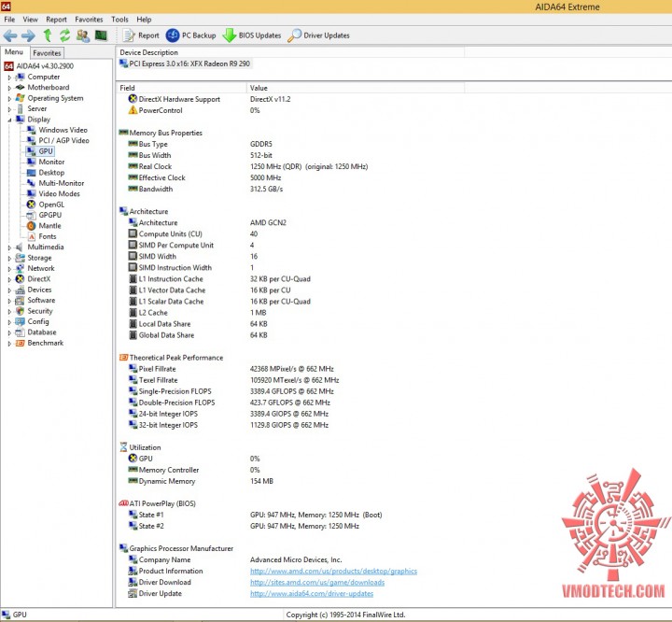Click the Utilization hourglass section icon
The width and height of the screenshot is (672, 622).
[123, 447]
